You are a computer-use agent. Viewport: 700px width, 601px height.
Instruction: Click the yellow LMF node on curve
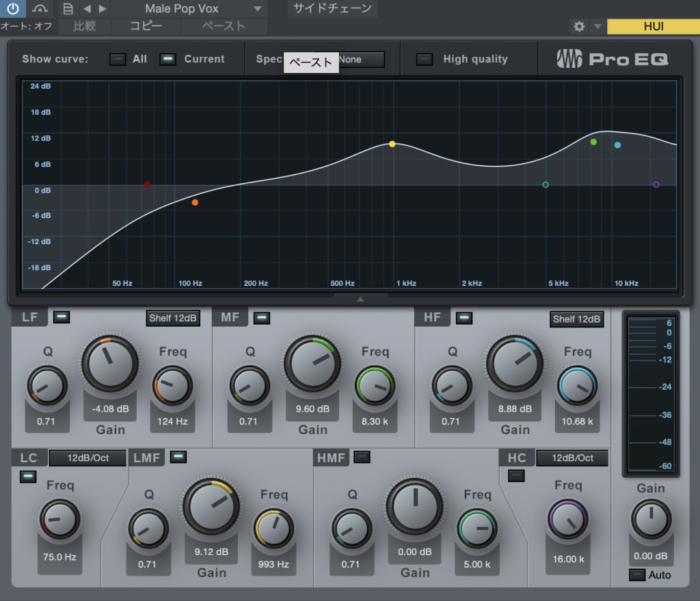(392, 144)
